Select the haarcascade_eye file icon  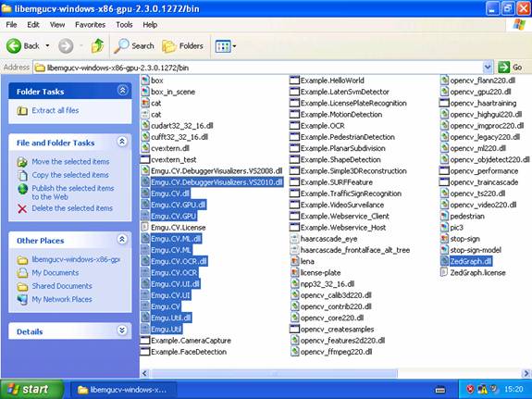tap(294, 239)
